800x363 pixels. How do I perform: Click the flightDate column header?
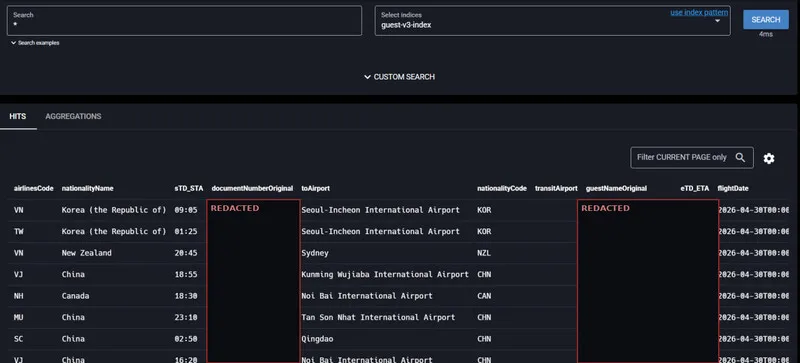point(733,188)
